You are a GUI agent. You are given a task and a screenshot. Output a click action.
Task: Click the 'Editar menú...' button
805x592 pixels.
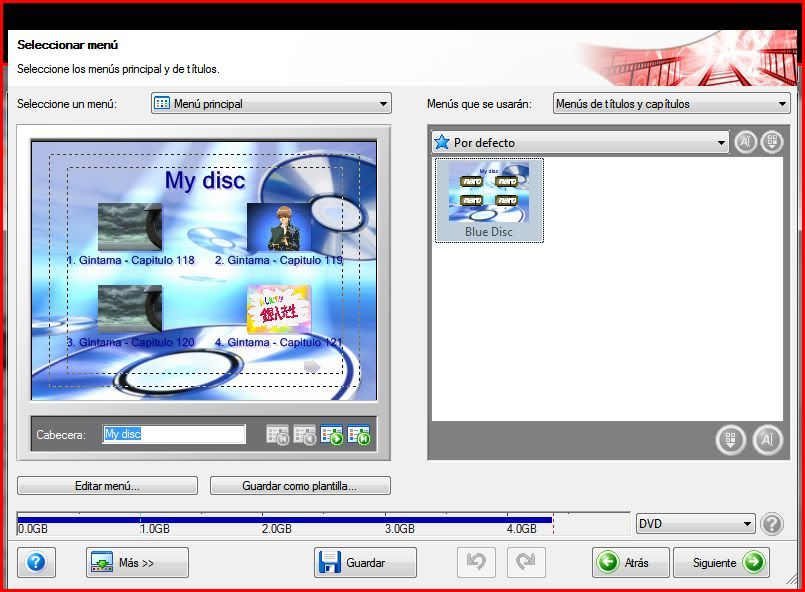point(107,486)
